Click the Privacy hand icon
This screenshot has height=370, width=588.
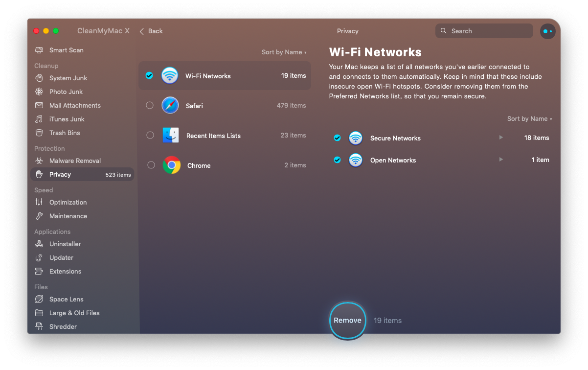39,175
